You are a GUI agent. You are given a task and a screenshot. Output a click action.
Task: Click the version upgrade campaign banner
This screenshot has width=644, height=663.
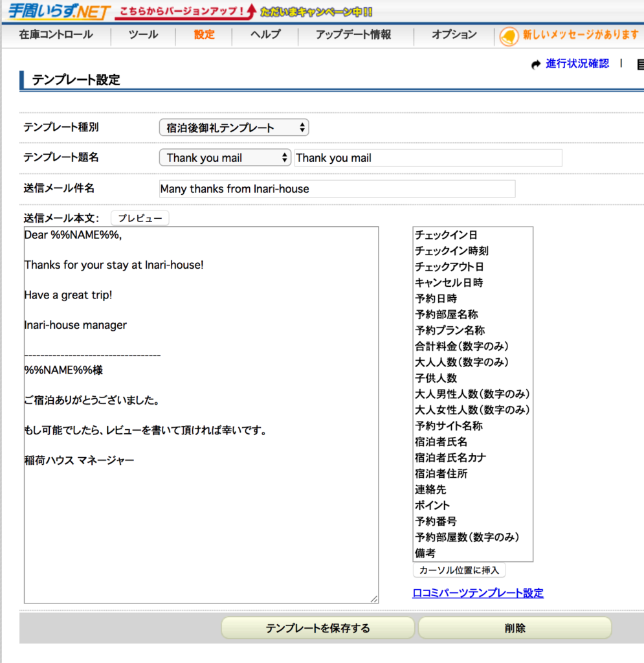point(244,12)
